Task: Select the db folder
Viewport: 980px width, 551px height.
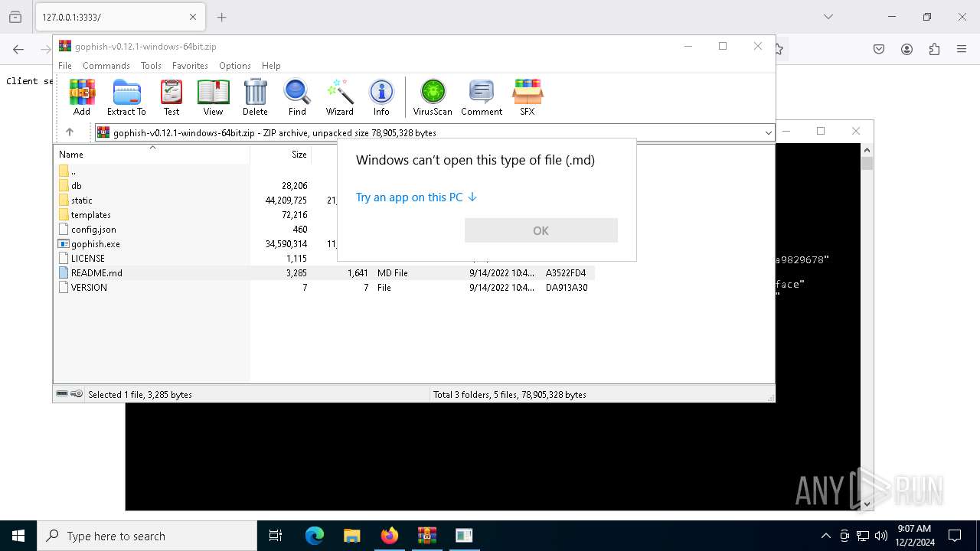Action: coord(77,186)
